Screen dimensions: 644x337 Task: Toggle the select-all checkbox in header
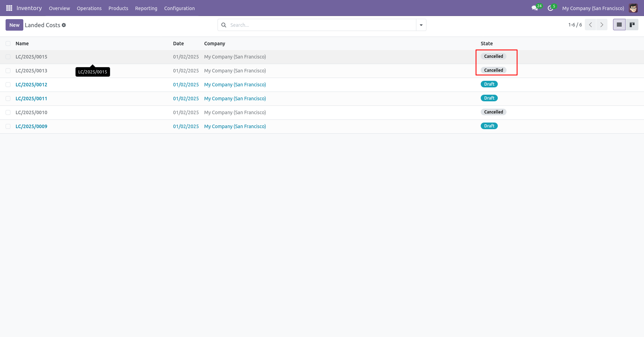click(x=8, y=44)
